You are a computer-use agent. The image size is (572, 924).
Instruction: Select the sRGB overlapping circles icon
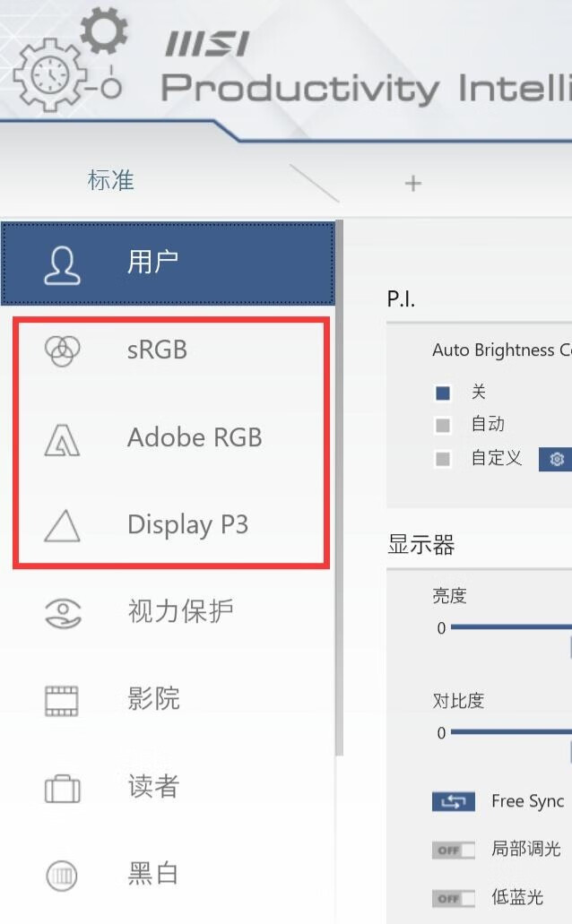62,350
